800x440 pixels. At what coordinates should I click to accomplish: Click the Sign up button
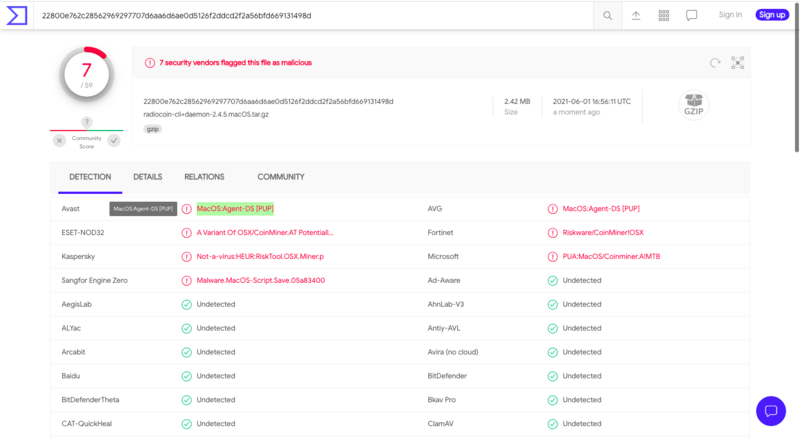(772, 15)
